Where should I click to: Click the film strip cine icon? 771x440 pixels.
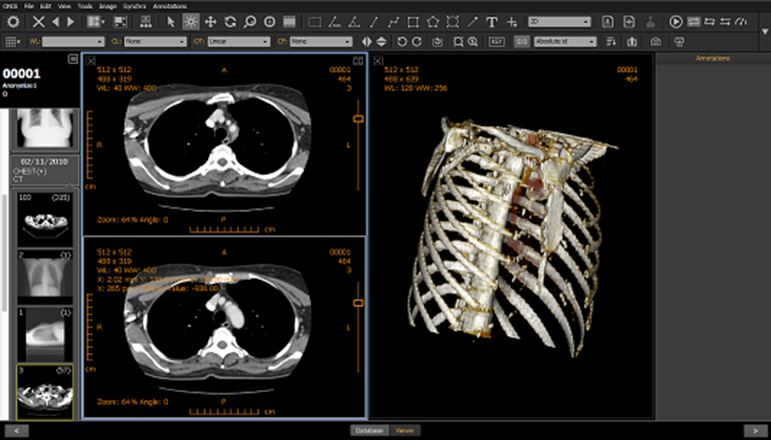[289, 22]
